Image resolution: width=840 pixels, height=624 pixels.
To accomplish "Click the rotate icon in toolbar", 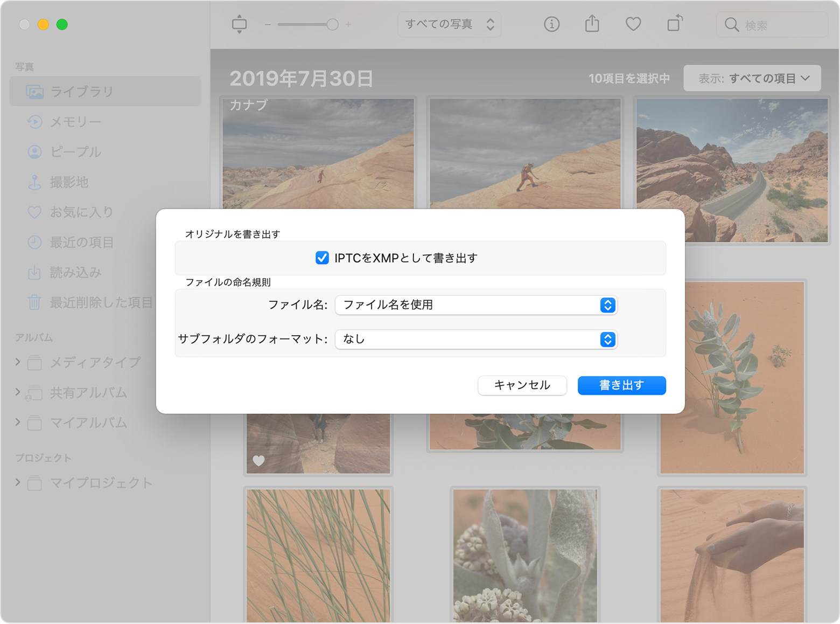I will (x=675, y=24).
